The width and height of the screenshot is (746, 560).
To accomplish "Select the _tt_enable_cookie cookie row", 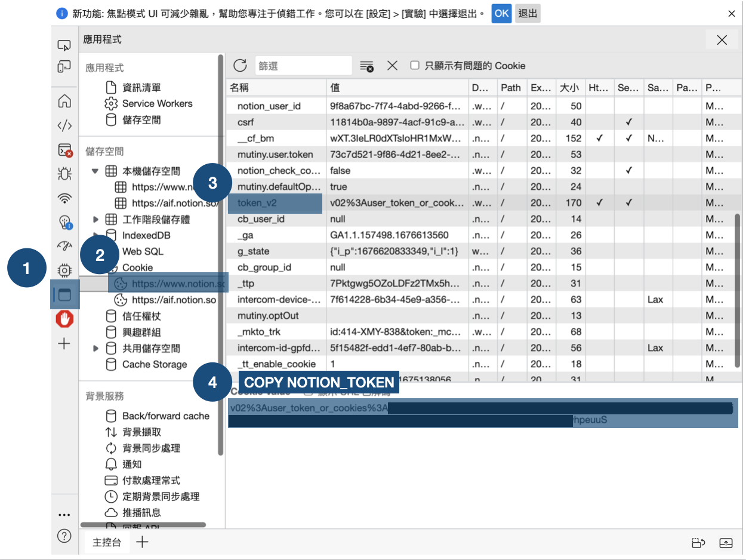I will (483, 364).
